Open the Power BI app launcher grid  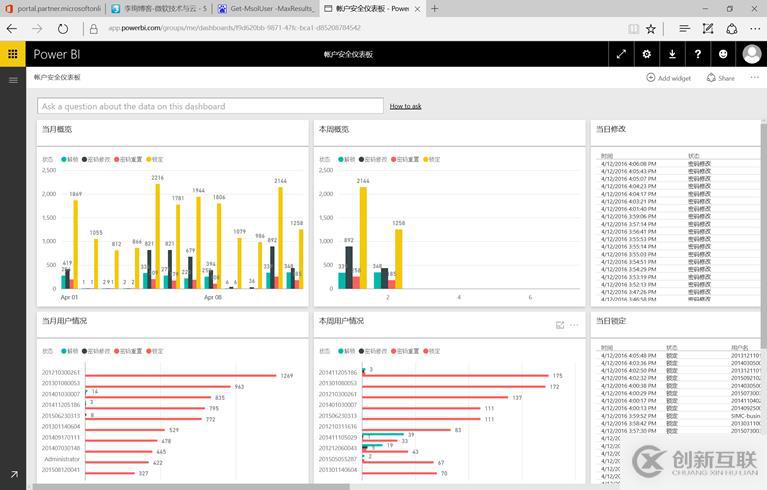pos(13,54)
